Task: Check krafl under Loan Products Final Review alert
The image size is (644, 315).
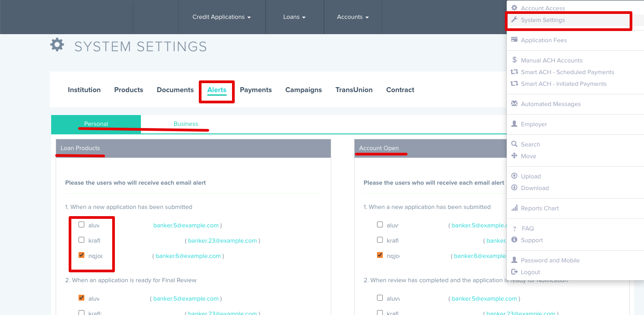Action: click(81, 313)
